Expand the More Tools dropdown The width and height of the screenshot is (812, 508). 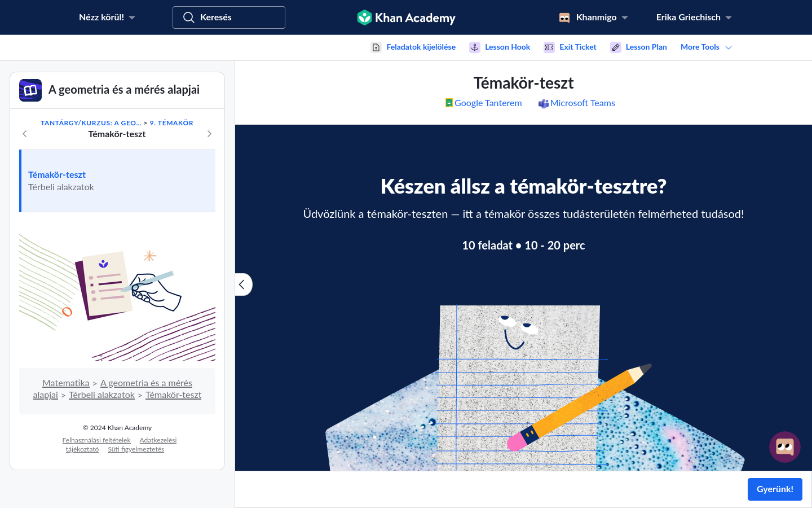(x=706, y=47)
